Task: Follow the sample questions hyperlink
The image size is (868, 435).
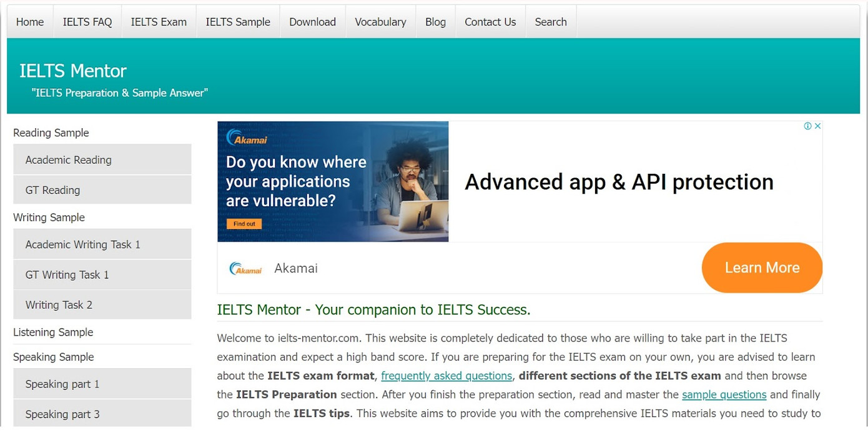Action: pyautogui.click(x=724, y=395)
